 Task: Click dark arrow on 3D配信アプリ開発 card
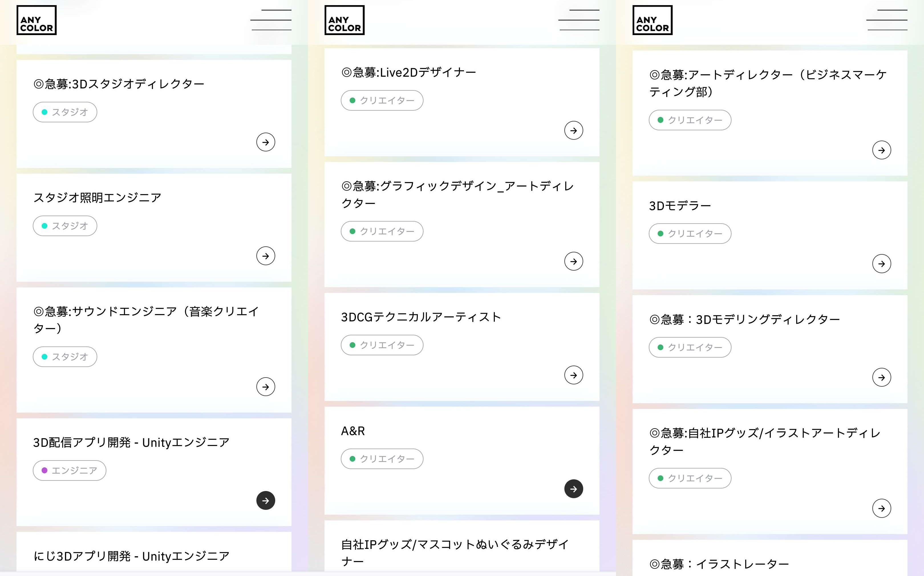coord(266,500)
